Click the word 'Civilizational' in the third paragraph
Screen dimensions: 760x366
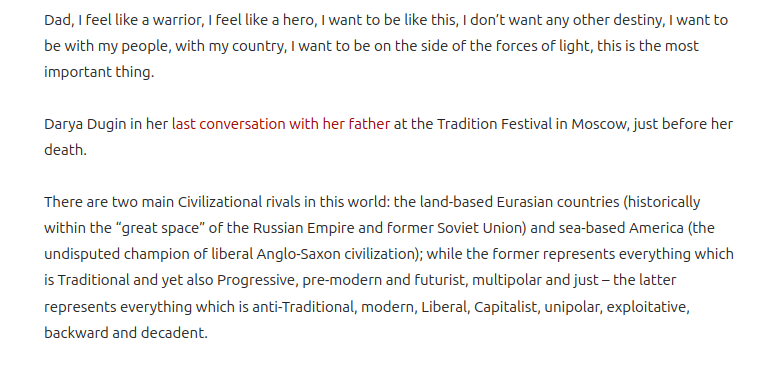point(221,202)
